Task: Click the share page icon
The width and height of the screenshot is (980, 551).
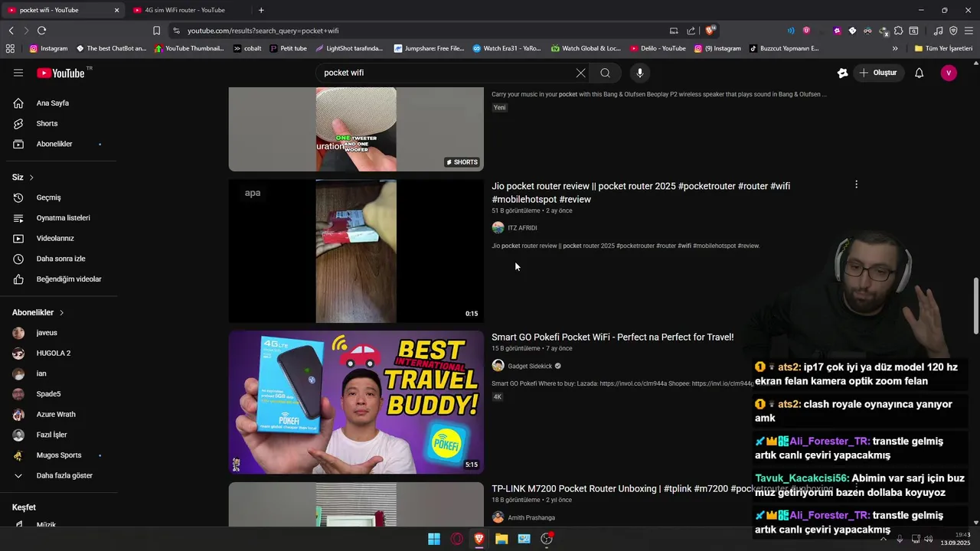Action: [x=691, y=31]
